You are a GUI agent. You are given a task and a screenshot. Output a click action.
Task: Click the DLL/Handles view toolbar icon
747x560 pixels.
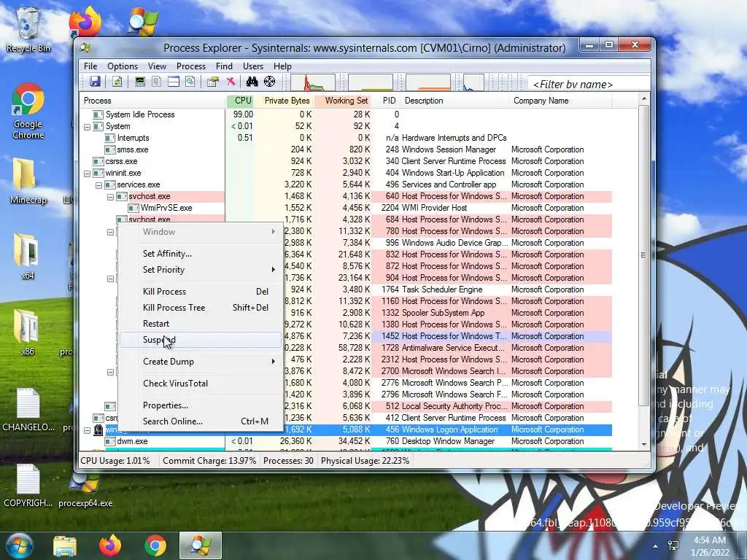pyautogui.click(x=190, y=82)
